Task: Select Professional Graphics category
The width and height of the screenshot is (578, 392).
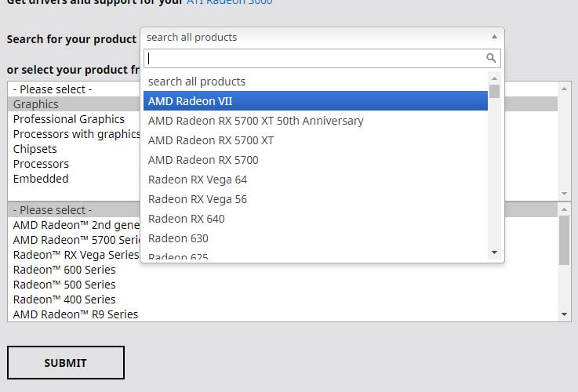Action: coord(75,119)
